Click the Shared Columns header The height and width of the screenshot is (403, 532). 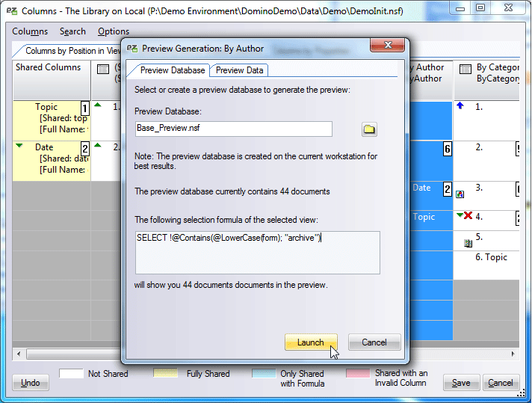tap(52, 80)
